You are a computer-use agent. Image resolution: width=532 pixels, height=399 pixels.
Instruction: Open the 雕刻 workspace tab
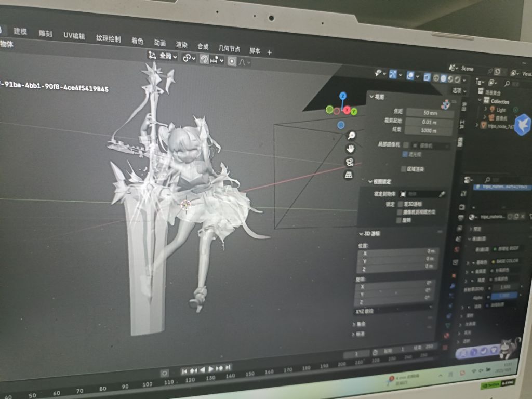point(45,33)
